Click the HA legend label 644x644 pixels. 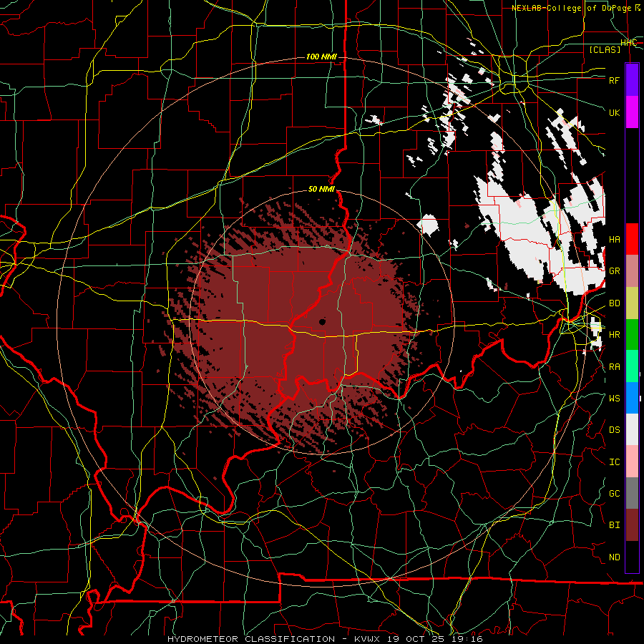click(615, 240)
